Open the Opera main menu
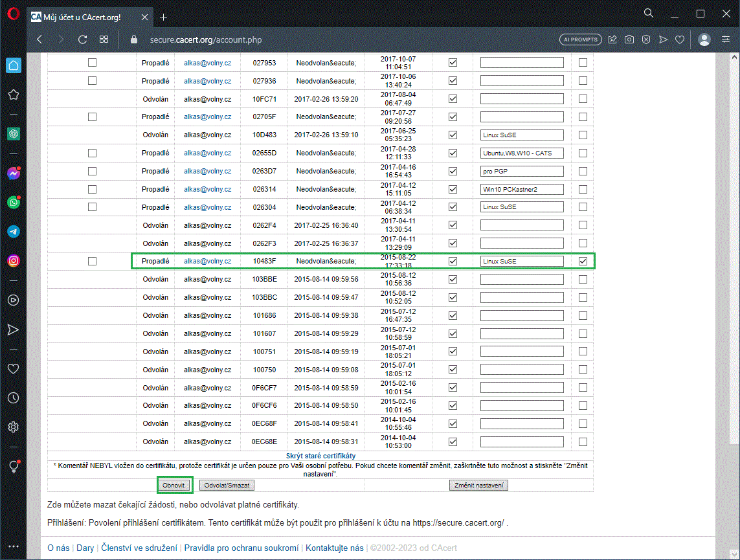The height and width of the screenshot is (560, 740). point(13,14)
